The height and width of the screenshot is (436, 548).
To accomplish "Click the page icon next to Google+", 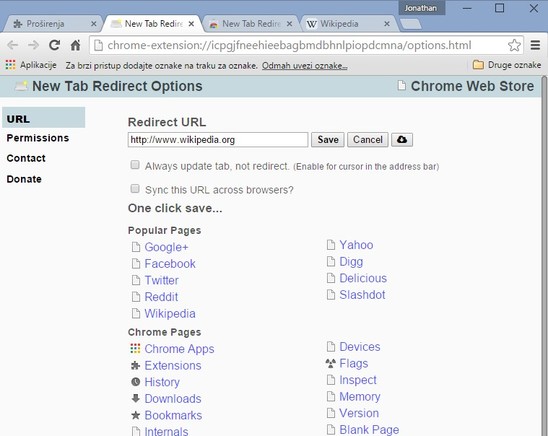I will coord(136,247).
